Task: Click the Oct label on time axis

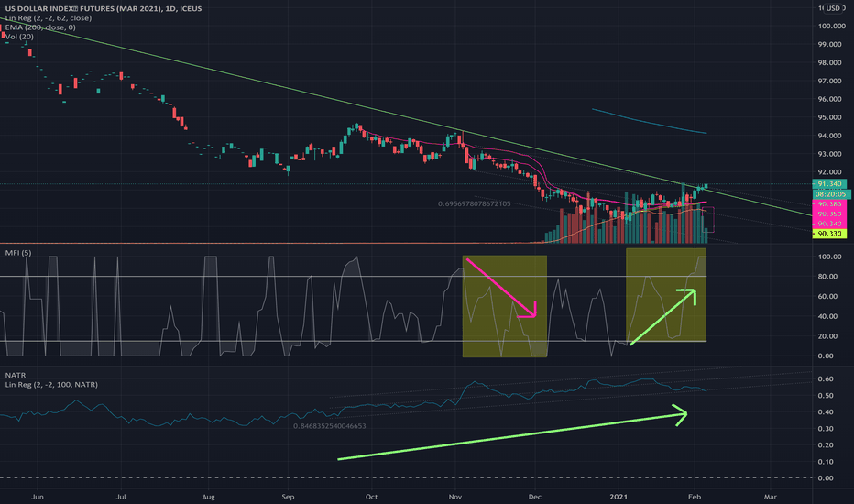Action: (371, 497)
